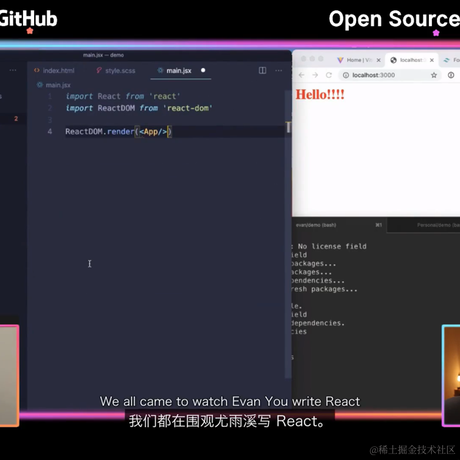Click the React file icon on main.jsx tab
Viewport: 460px width, 460px height.
point(160,70)
